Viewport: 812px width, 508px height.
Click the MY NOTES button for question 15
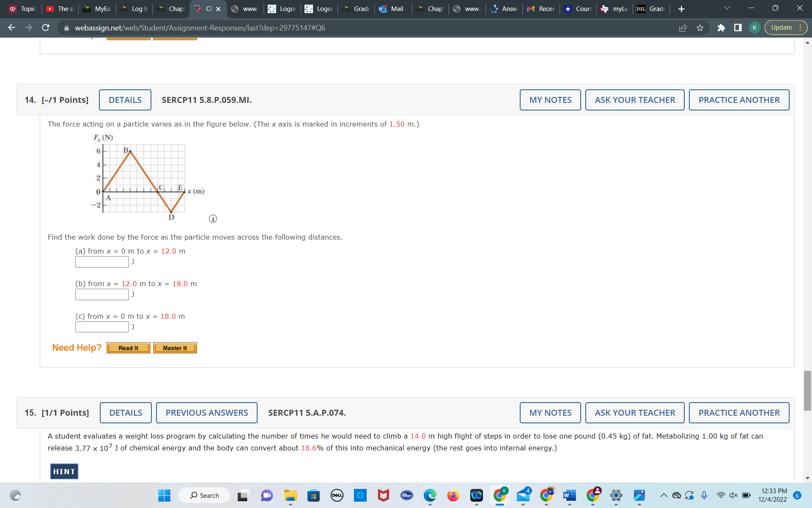click(549, 413)
